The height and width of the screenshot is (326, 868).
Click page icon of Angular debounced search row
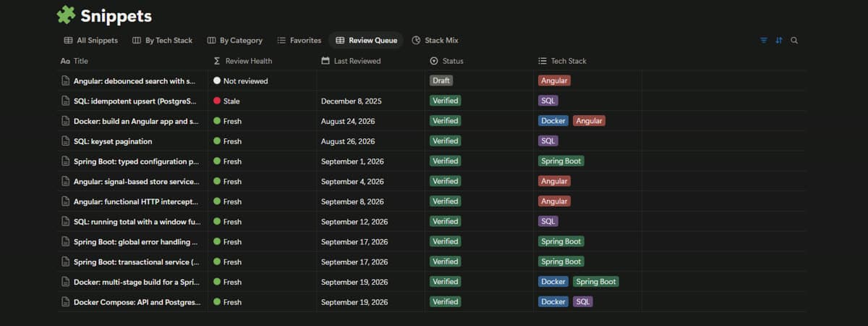(x=66, y=81)
